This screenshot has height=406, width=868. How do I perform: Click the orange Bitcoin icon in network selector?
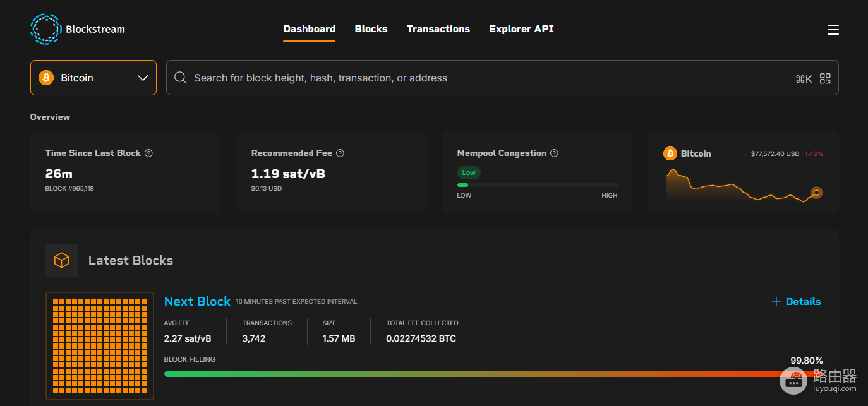click(x=46, y=78)
